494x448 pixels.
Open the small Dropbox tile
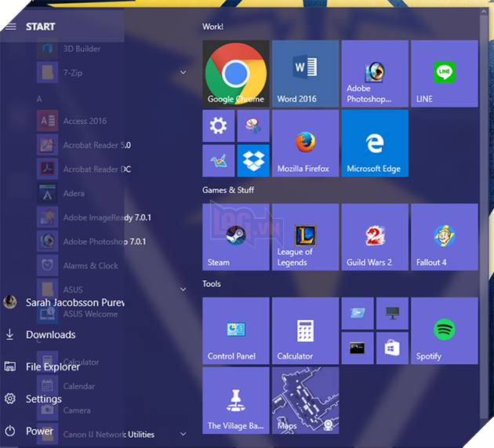253,161
